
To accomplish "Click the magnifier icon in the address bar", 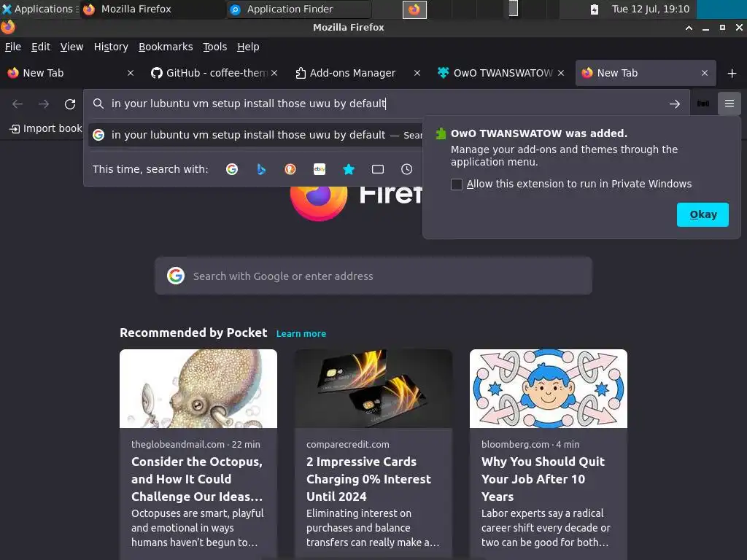I will [98, 104].
